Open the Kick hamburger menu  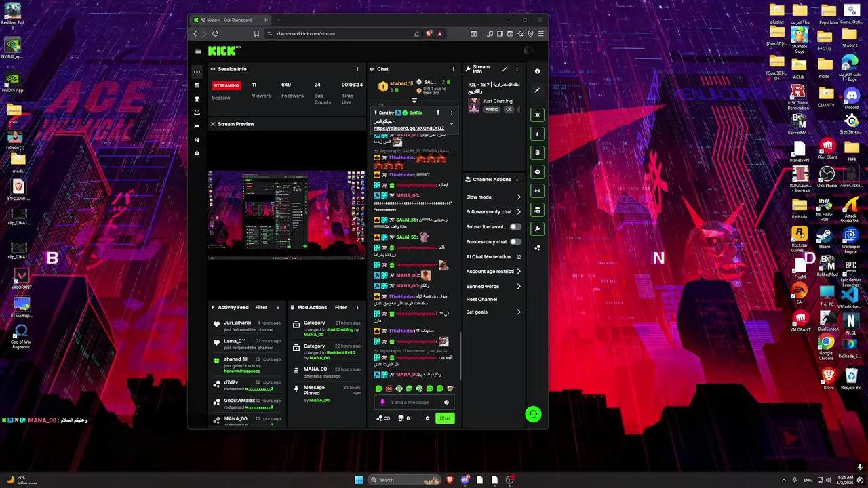tap(198, 51)
